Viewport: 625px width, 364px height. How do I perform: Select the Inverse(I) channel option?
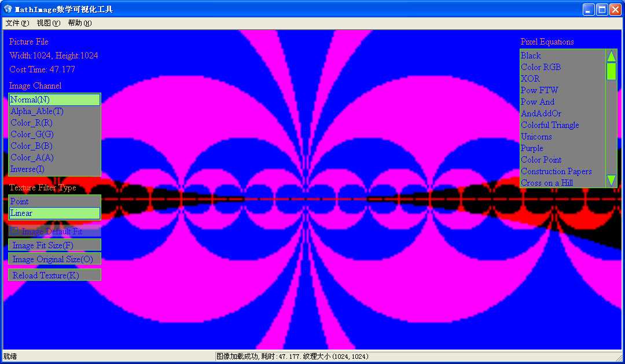click(54, 169)
